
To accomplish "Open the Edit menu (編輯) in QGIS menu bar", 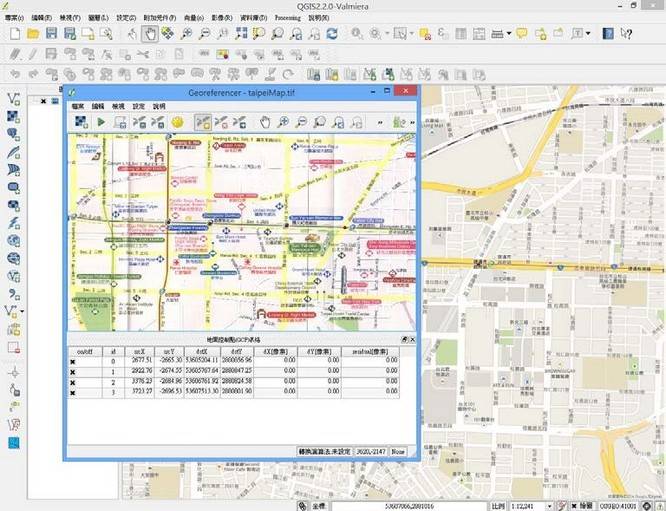I will click(42, 18).
